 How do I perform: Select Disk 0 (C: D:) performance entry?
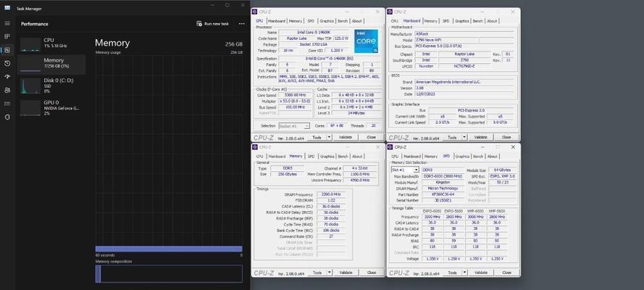(x=51, y=86)
